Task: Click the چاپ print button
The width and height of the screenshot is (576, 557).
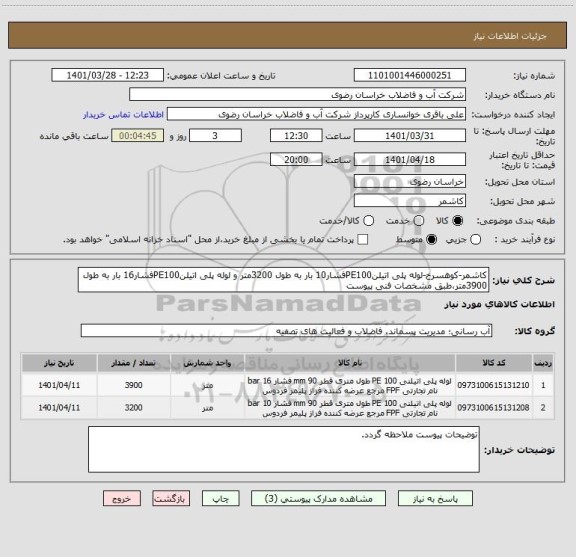Action: point(220,499)
